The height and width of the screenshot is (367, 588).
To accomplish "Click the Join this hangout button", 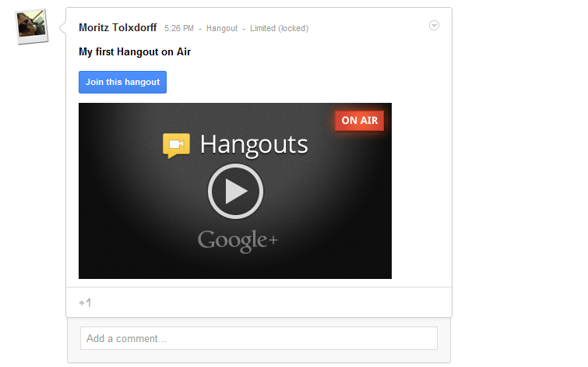I will click(122, 82).
